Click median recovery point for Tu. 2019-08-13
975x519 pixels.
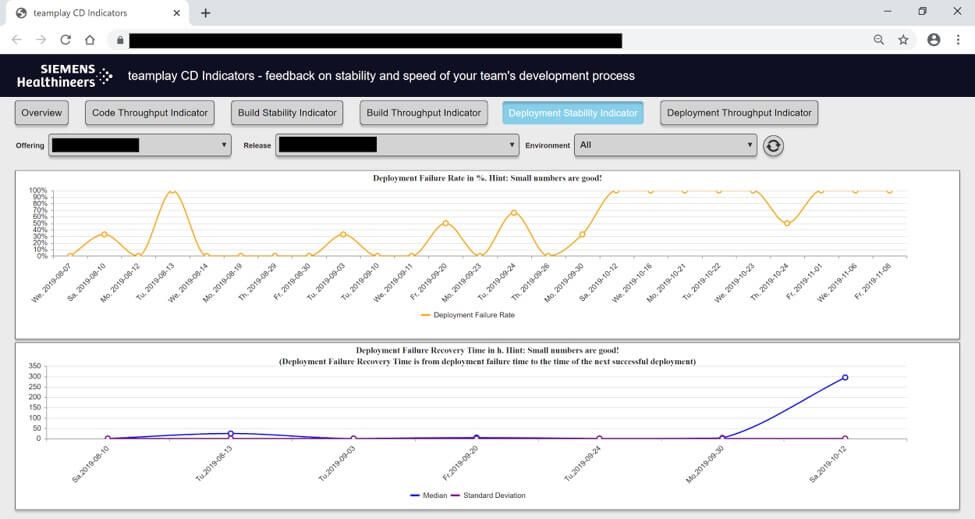231,434
